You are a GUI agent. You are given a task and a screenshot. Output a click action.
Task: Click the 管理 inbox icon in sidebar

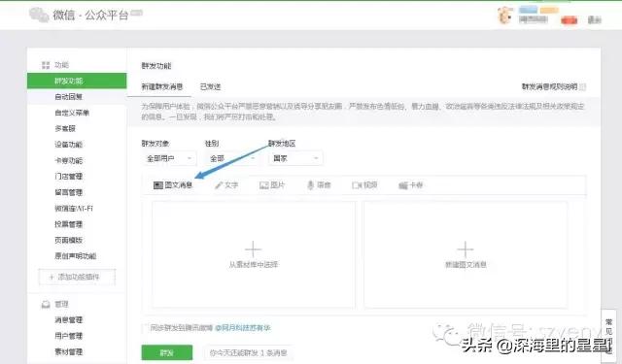(46, 304)
